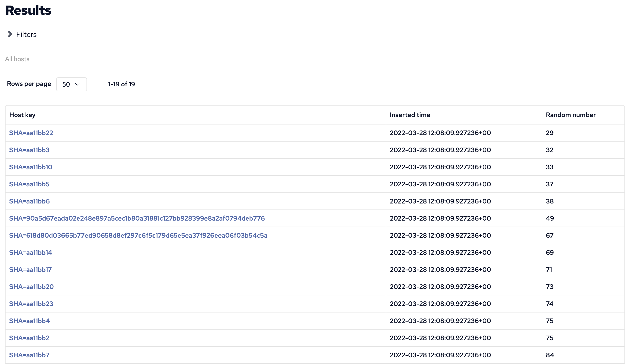Click the Inserted time column header

(410, 115)
